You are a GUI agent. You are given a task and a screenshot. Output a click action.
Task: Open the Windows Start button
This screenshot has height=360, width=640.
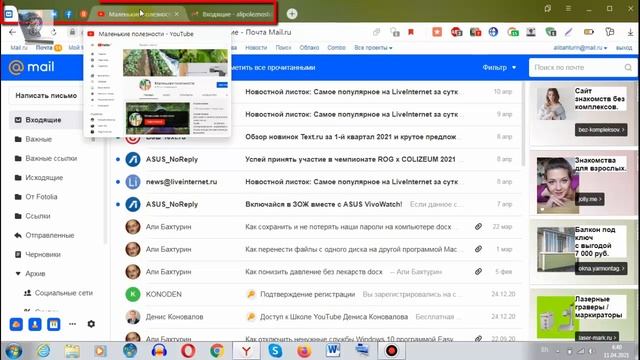(13, 351)
